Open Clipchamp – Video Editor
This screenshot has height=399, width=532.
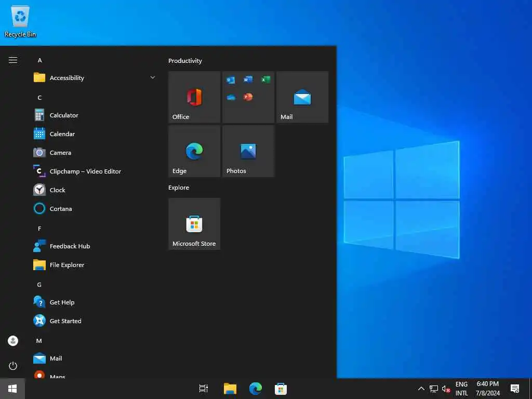click(95, 171)
